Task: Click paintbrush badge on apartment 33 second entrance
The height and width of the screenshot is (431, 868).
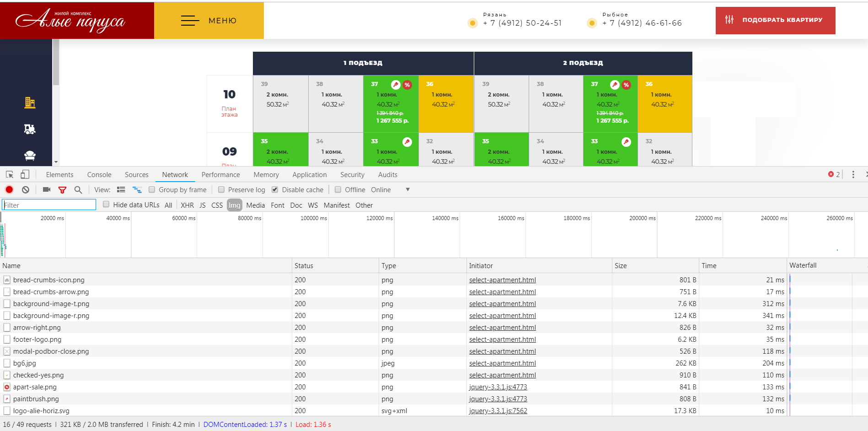Action: click(626, 142)
